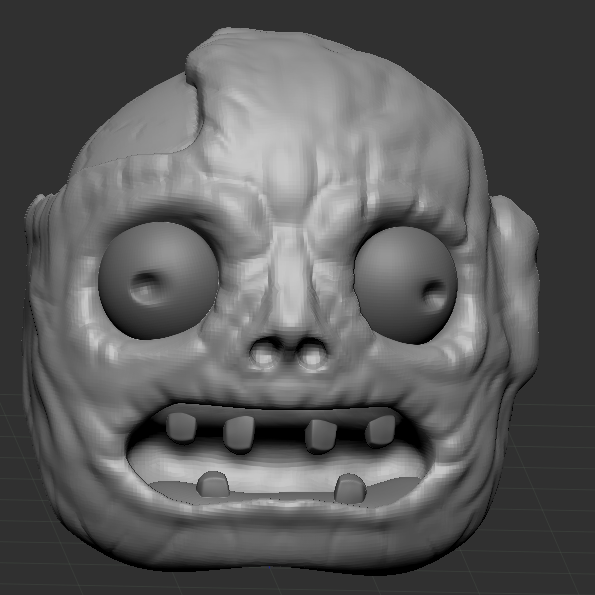Click the ear on the head's side
This screenshot has width=595, height=595.
coord(514,288)
